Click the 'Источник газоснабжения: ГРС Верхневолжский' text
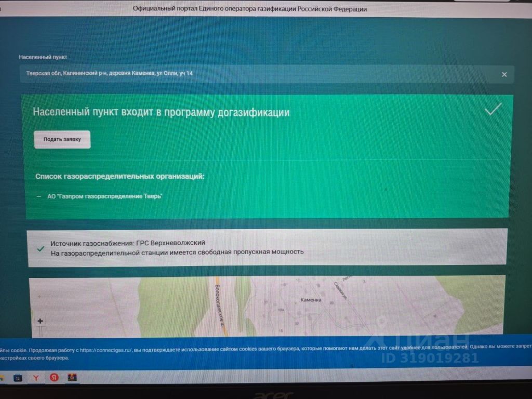Image resolution: width=532 pixels, height=399 pixels. [x=128, y=243]
